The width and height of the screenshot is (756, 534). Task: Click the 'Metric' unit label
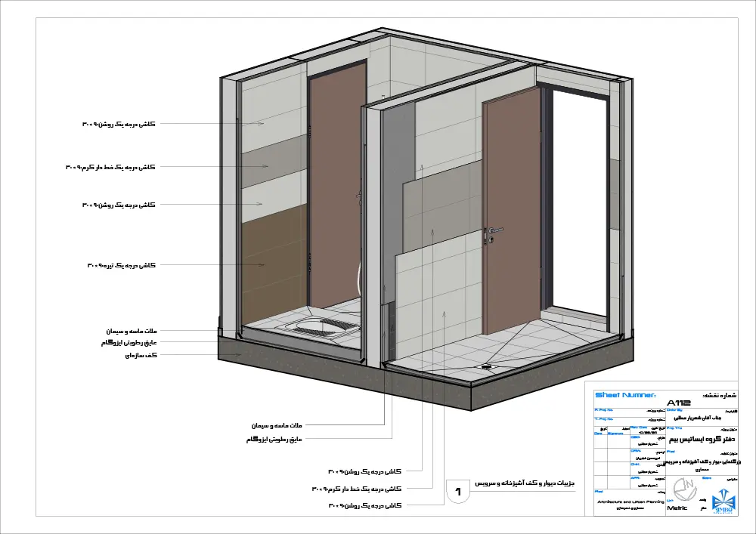click(x=677, y=508)
